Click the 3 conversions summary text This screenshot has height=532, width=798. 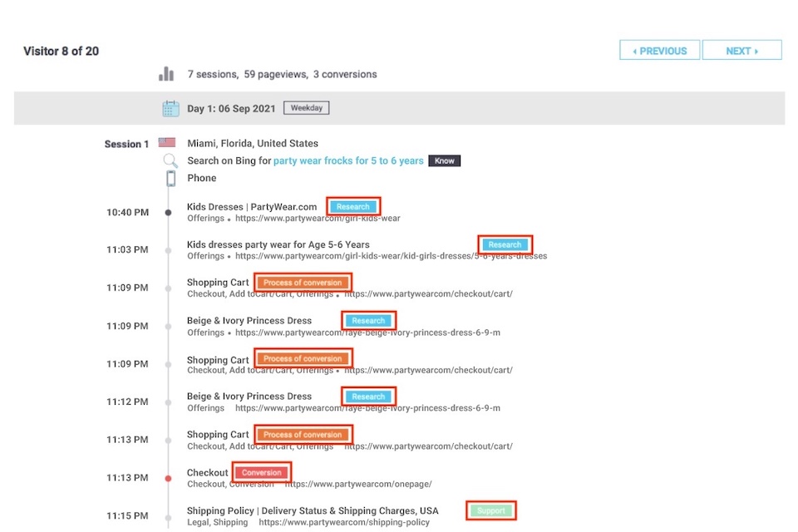[x=345, y=73]
